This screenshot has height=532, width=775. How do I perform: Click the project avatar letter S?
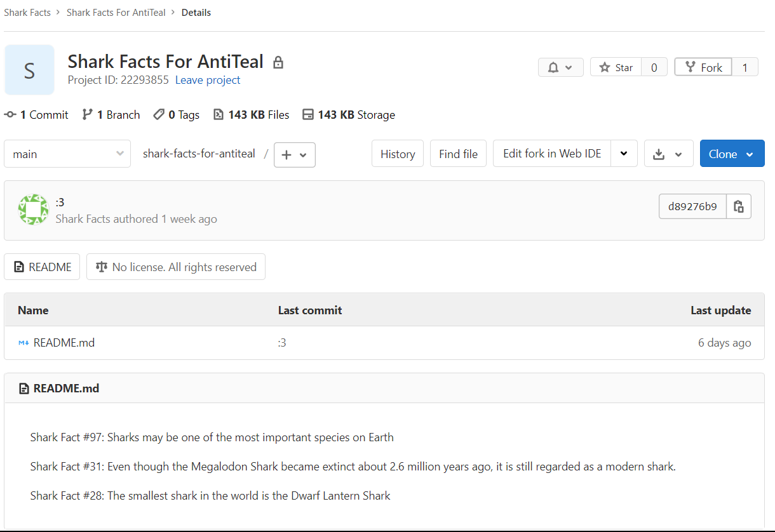tap(29, 70)
